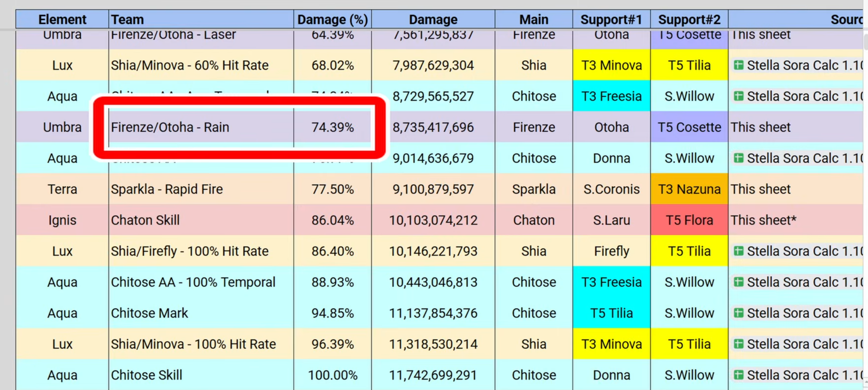Select the 11,742,699,291 damage cell
The width and height of the screenshot is (868, 390).
click(x=433, y=375)
